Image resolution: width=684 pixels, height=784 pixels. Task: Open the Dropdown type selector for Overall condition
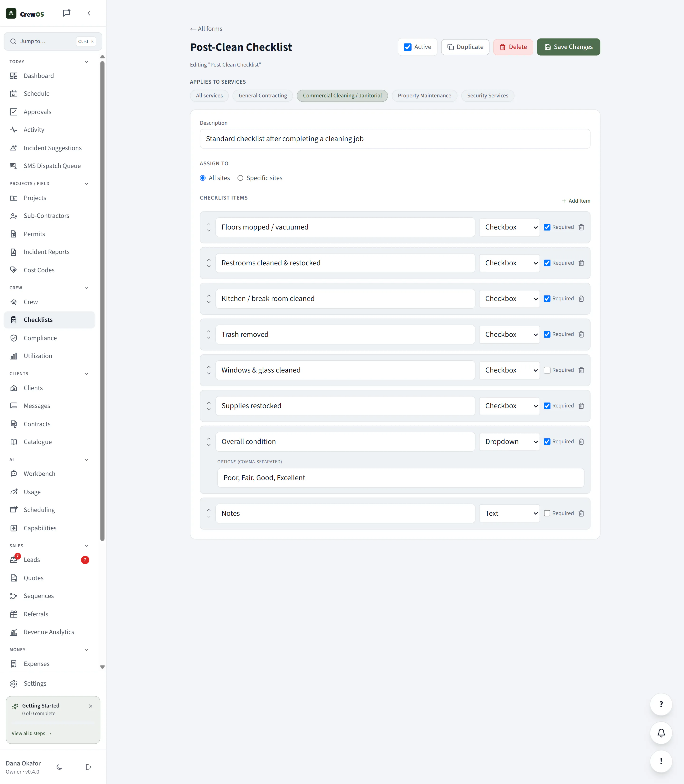click(509, 442)
